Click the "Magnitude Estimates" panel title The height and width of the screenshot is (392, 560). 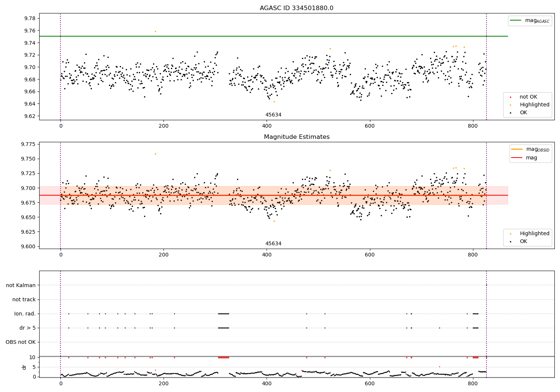pos(296,137)
